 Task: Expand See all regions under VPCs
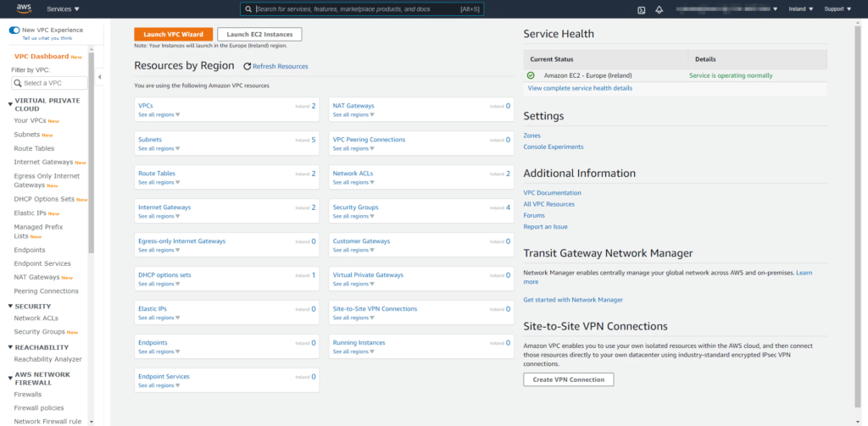159,114
